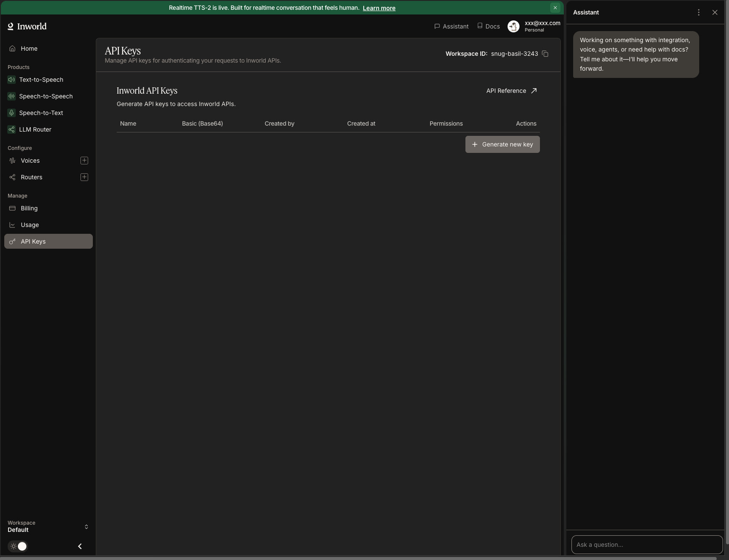Screen dimensions: 729x560
Task: Toggle light/dark theme switch
Action: (x=18, y=546)
